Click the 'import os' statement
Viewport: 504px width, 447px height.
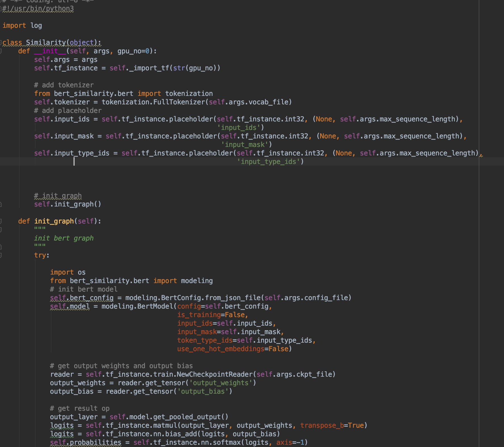point(68,272)
